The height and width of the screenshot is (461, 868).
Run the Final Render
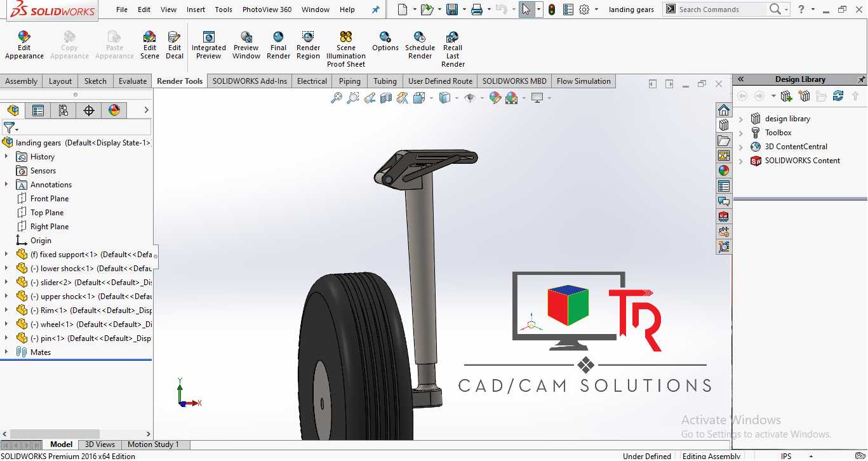click(x=278, y=45)
